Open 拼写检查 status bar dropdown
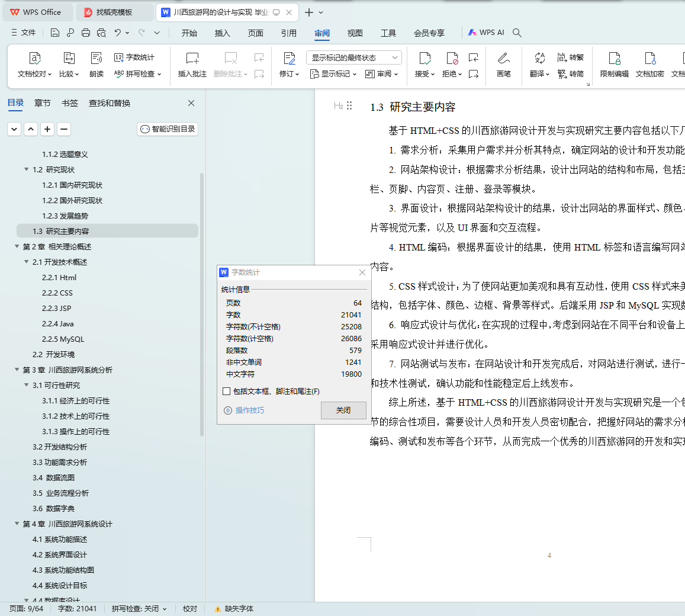685x616 pixels. 139,608
